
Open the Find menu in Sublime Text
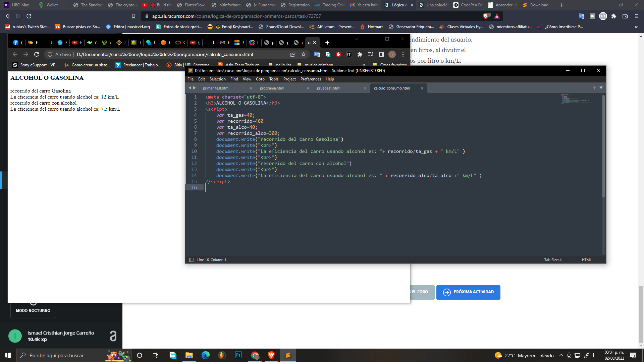pos(234,79)
